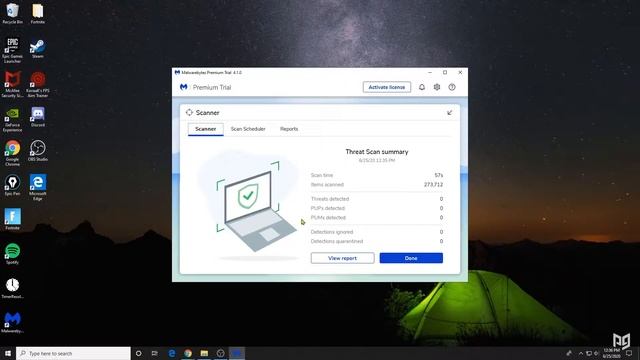Open Chrome from the taskbar
Screen dimensions: 640x360
188,353
